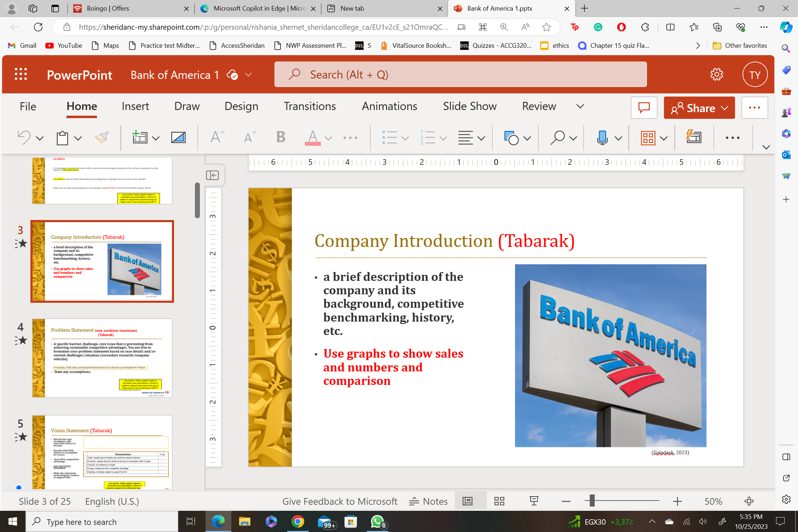This screenshot has height=532, width=798.
Task: Open the Designer icon
Action: tap(694, 137)
